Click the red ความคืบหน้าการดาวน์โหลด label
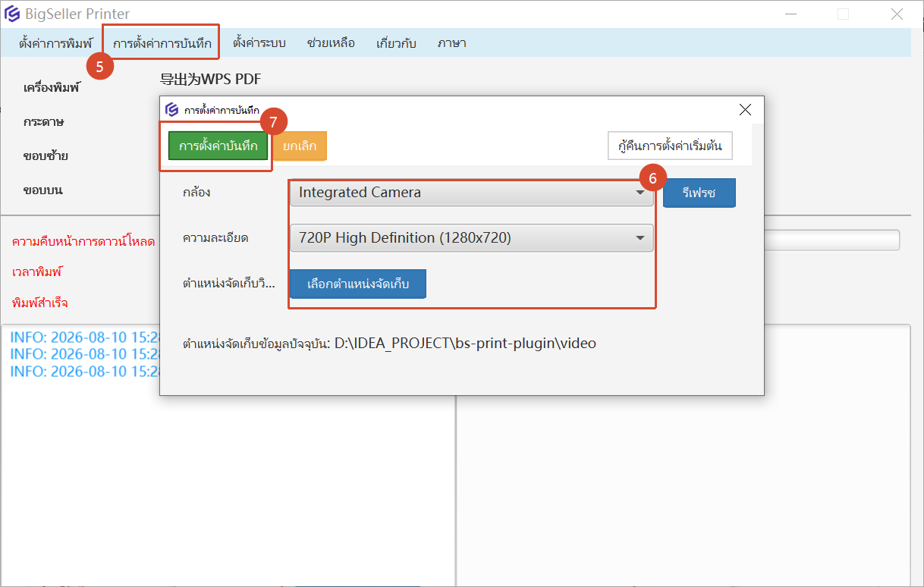 point(83,242)
